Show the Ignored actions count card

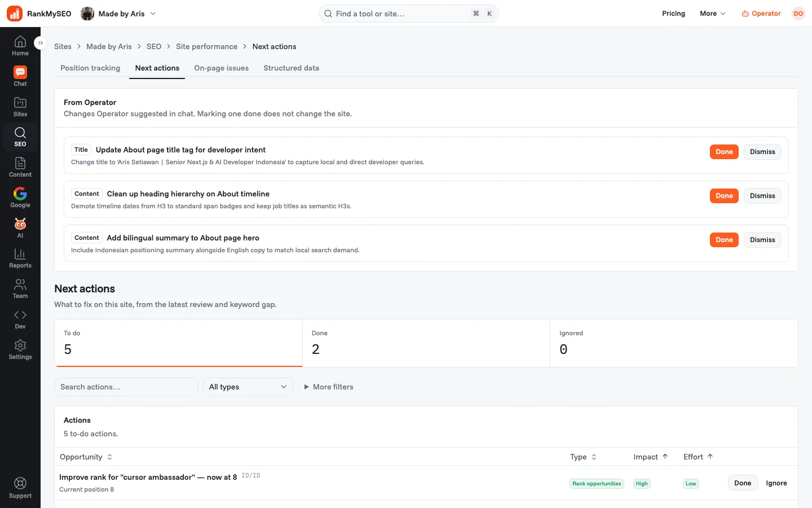[x=674, y=343]
